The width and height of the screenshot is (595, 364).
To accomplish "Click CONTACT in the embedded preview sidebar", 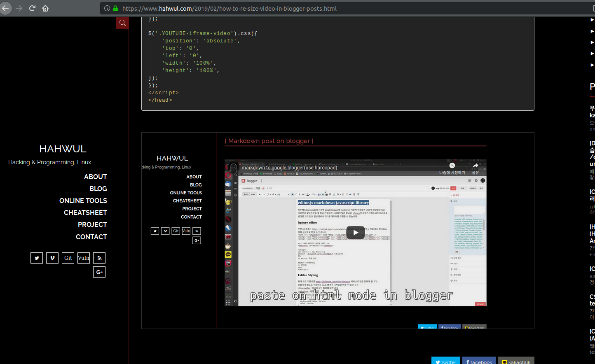I will (x=191, y=217).
